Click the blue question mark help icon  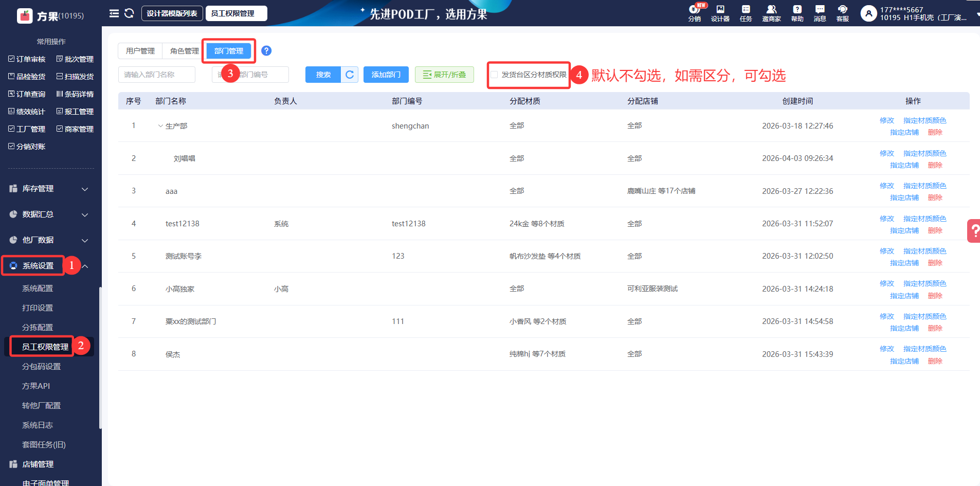pyautogui.click(x=266, y=50)
